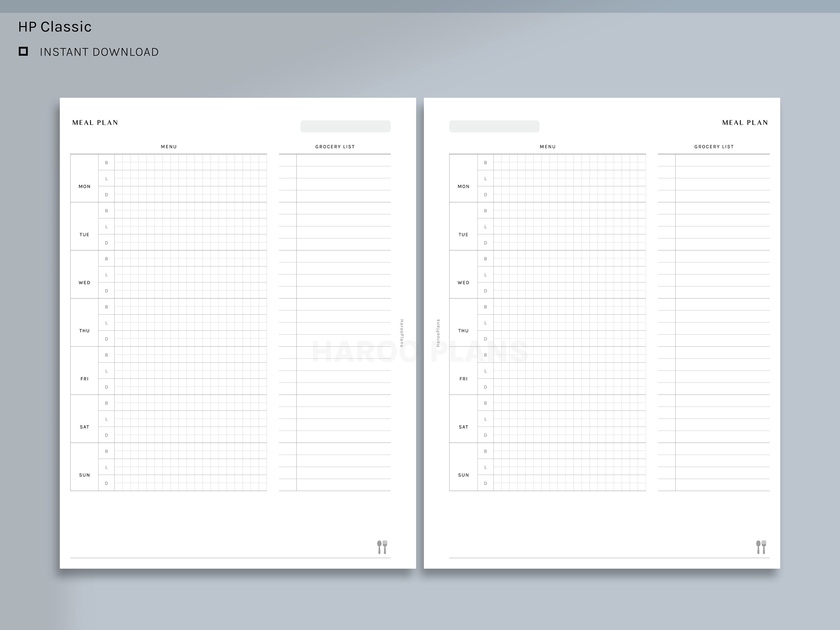
Task: Click MON label on left page
Action: tap(85, 186)
